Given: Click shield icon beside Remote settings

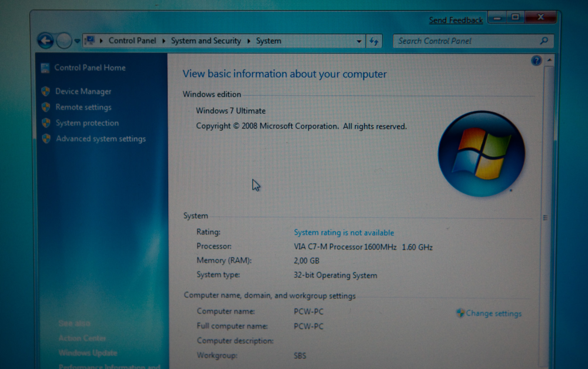Looking at the screenshot, I should point(46,107).
